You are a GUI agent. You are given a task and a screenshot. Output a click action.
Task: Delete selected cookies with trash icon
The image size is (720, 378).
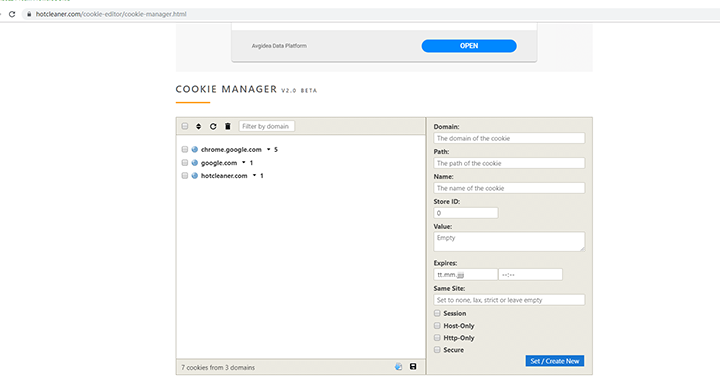click(x=228, y=126)
